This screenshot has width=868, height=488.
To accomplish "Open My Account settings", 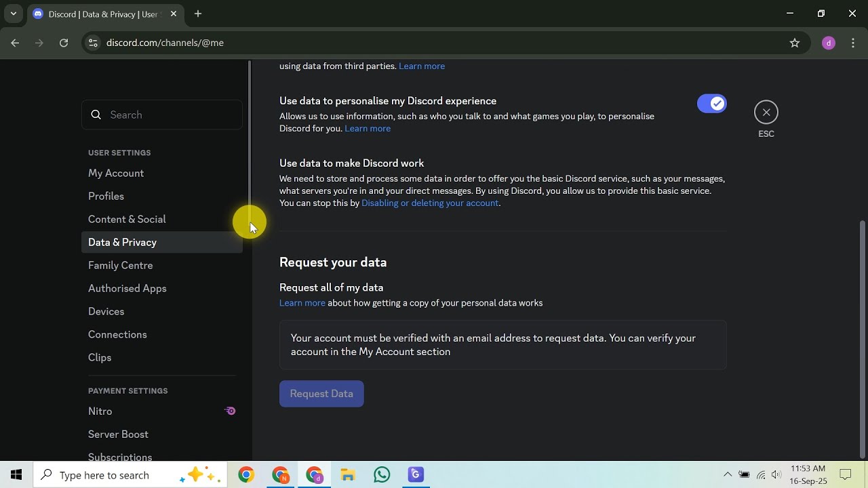I will 162,174.
